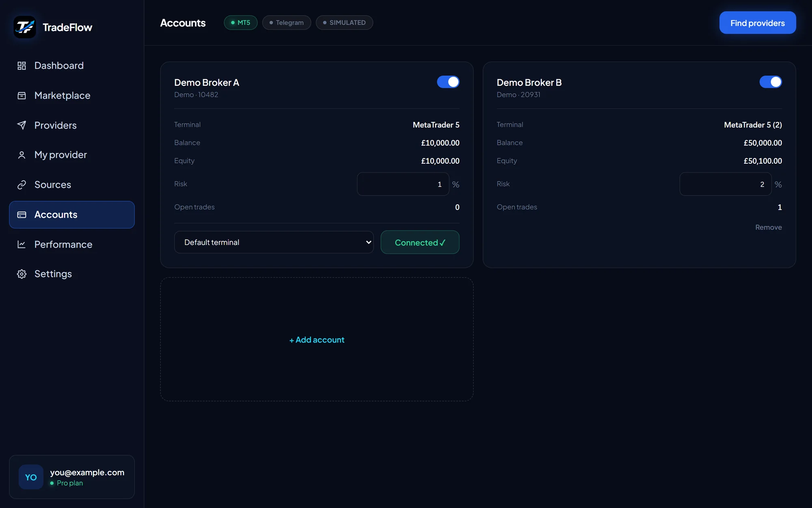Open the Dashboard menu item
Image resolution: width=812 pixels, height=508 pixels.
click(72, 66)
